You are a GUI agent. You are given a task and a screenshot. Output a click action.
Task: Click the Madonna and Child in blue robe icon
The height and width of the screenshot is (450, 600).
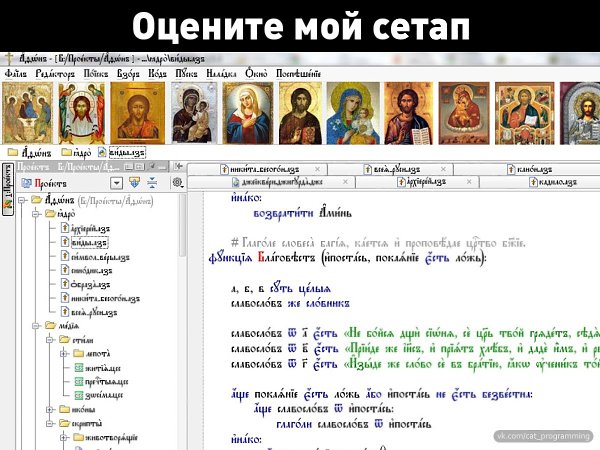354,112
